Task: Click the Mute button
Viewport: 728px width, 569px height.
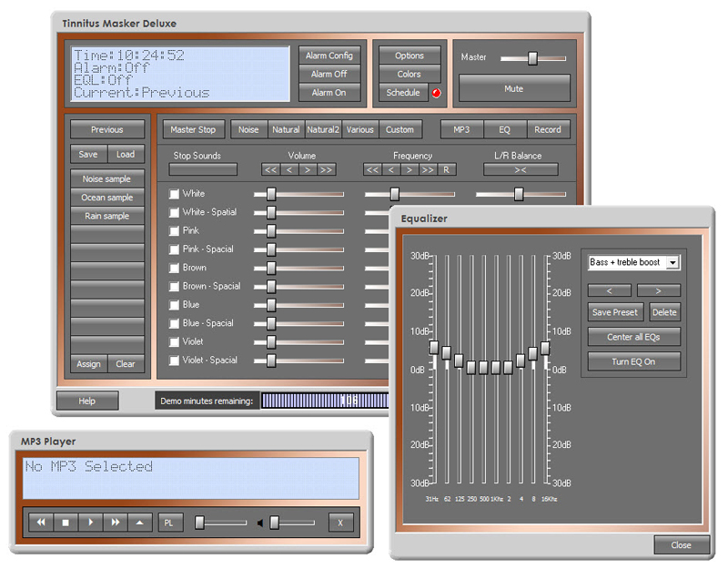Action: click(514, 88)
